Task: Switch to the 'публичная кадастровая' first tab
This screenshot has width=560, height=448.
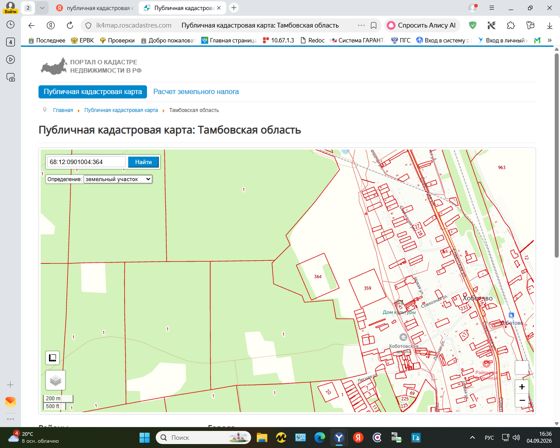Action: [x=95, y=8]
